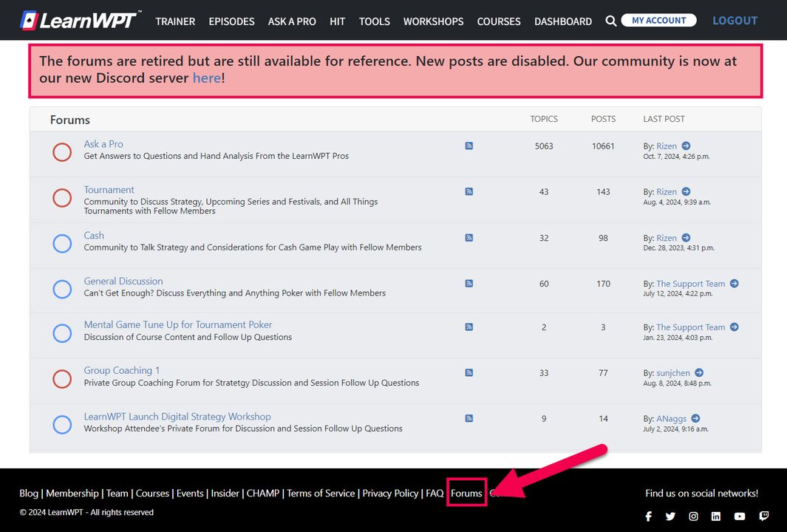
Task: Open the Courses footer link
Action: [x=152, y=494]
